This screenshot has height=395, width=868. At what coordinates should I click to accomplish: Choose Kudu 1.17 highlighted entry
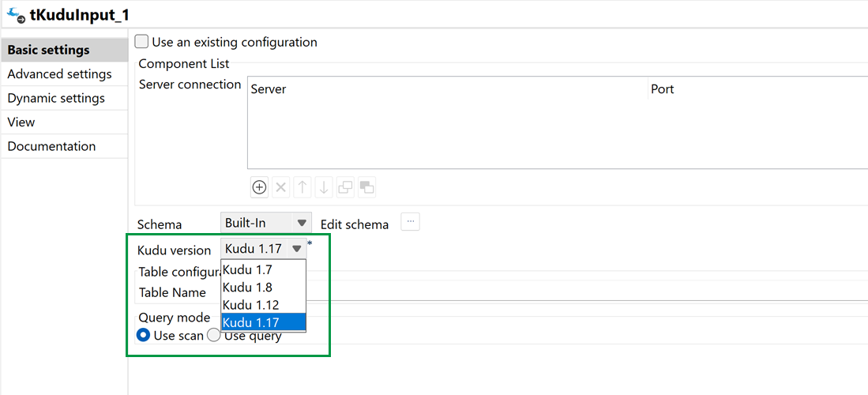[264, 322]
